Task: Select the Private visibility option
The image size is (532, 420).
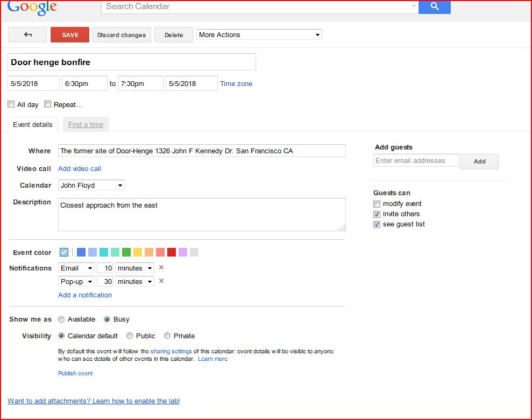Action: click(x=167, y=336)
